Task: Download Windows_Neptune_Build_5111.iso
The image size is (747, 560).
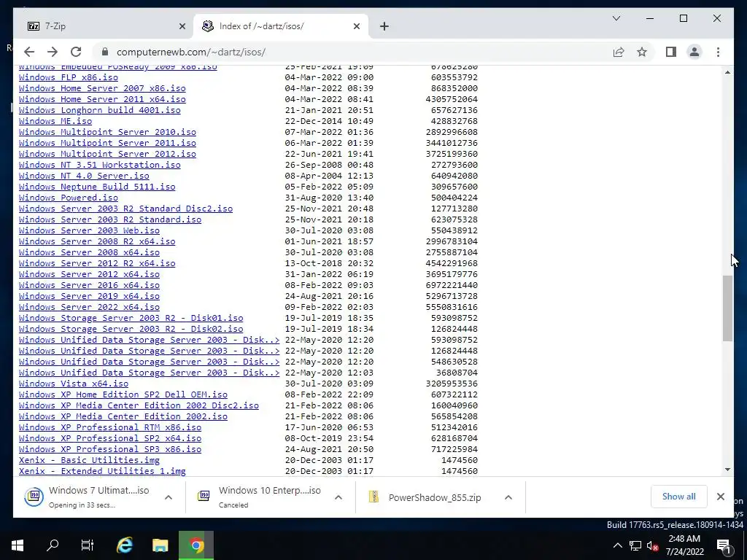Action: point(97,187)
